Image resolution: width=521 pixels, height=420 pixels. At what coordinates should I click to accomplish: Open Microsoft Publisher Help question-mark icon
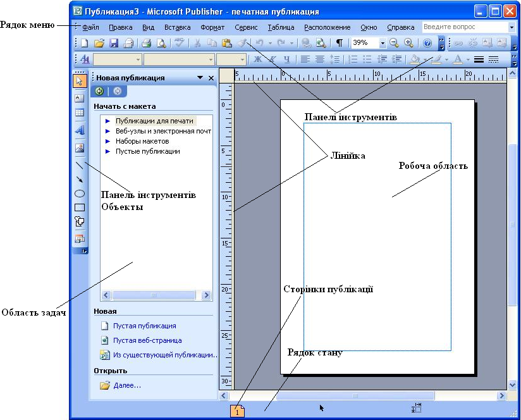click(x=427, y=43)
